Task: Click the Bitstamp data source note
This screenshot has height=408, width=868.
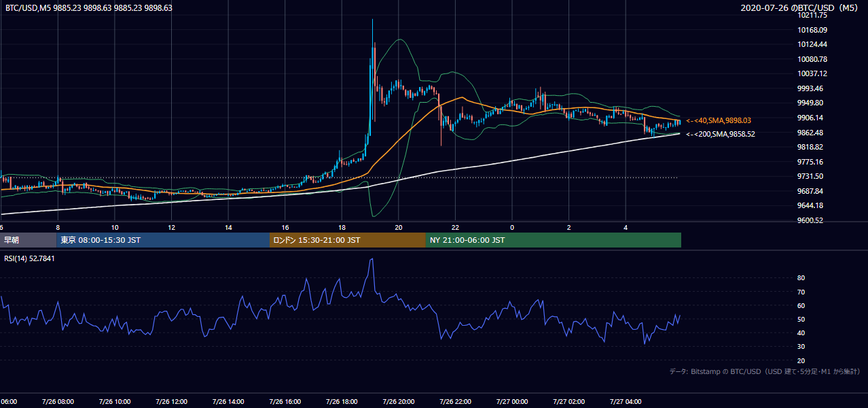Action: [765, 371]
